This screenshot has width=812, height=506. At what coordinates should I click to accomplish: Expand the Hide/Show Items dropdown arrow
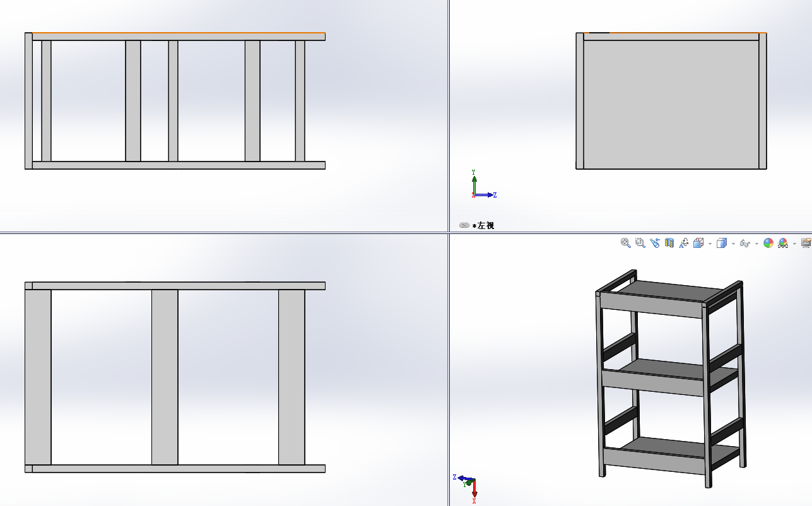click(756, 244)
